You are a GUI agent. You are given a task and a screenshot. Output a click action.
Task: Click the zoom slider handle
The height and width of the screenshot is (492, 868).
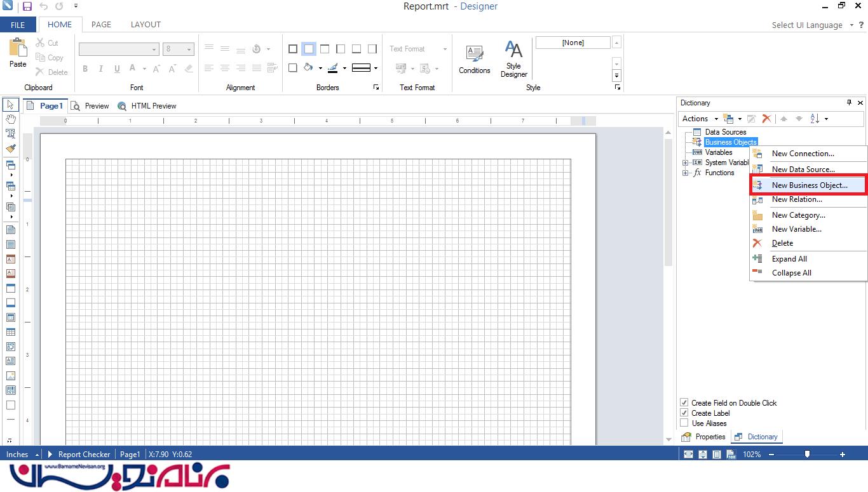[807, 454]
